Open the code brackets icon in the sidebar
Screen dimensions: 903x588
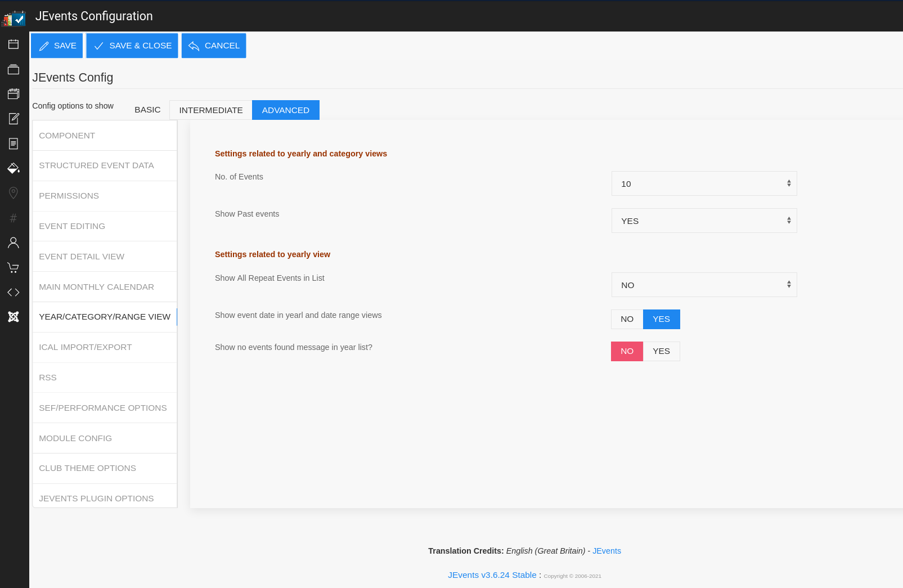coord(14,292)
